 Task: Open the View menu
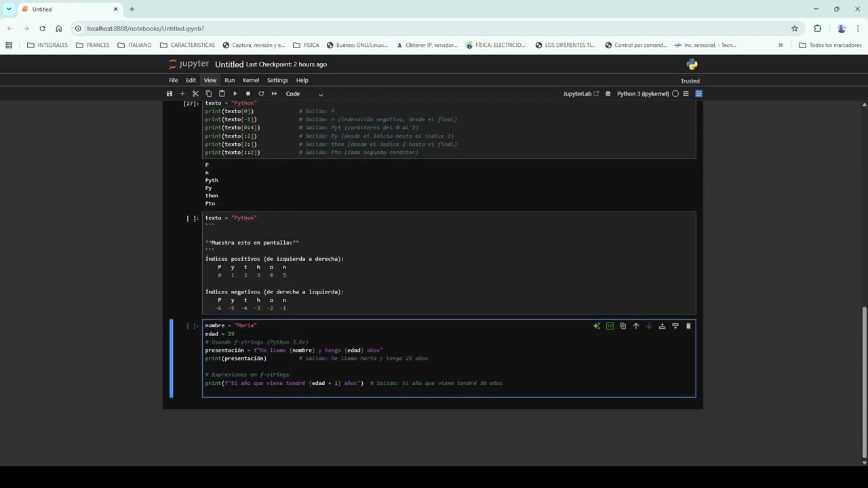tap(210, 80)
